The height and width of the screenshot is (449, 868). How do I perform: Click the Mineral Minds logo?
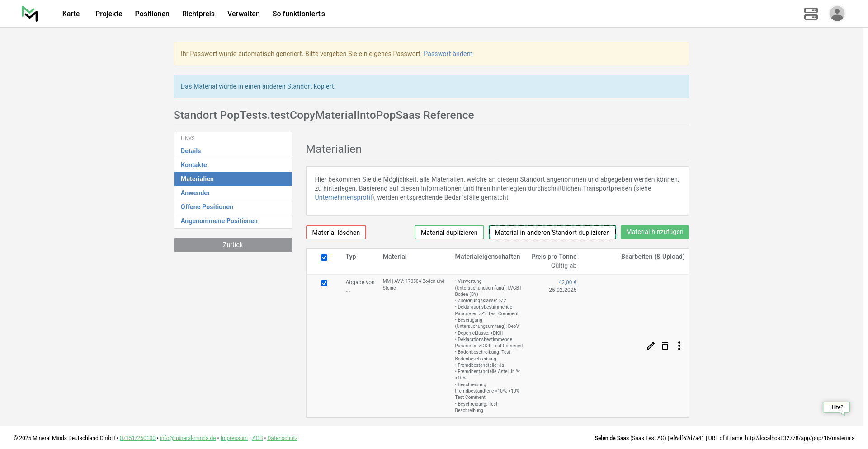pos(30,14)
